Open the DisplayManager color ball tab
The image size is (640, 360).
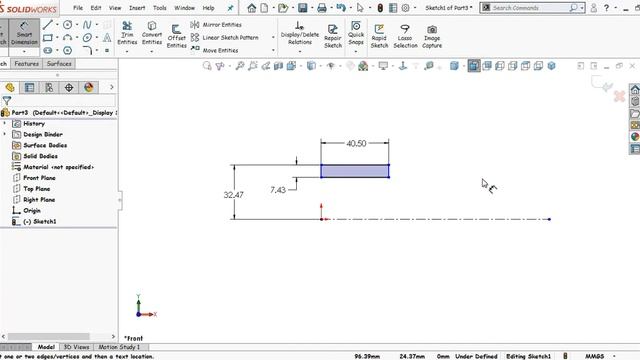click(x=89, y=87)
